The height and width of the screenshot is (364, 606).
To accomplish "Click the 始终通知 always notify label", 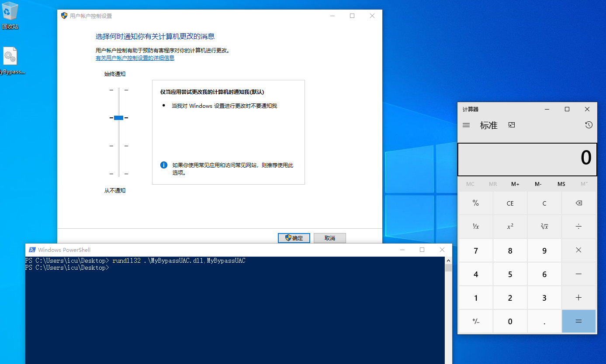I will pyautogui.click(x=115, y=74).
